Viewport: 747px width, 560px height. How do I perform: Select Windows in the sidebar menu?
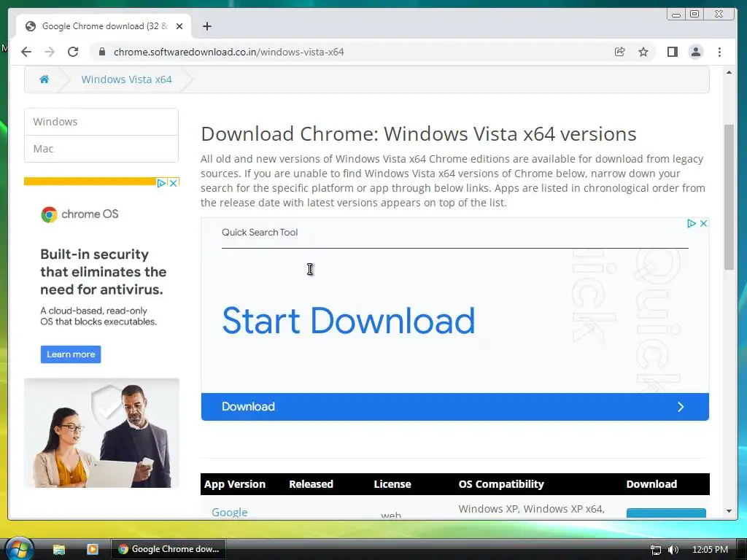(x=101, y=122)
